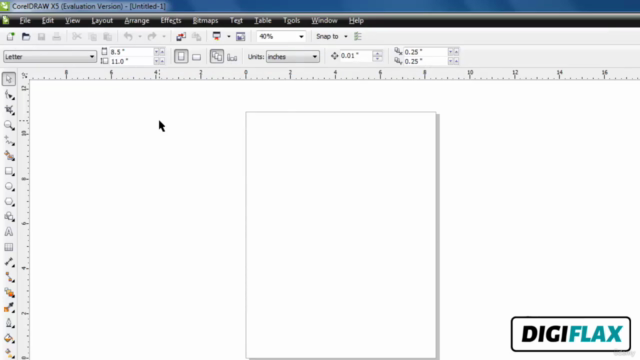Select the Color Eyedropper tool
The height and width of the screenshot is (360, 640).
(9, 308)
